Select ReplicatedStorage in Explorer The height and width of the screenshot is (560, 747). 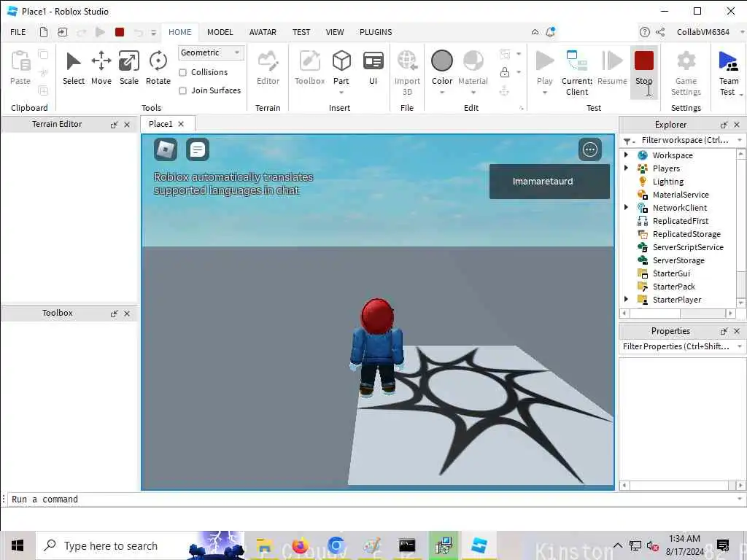click(686, 234)
